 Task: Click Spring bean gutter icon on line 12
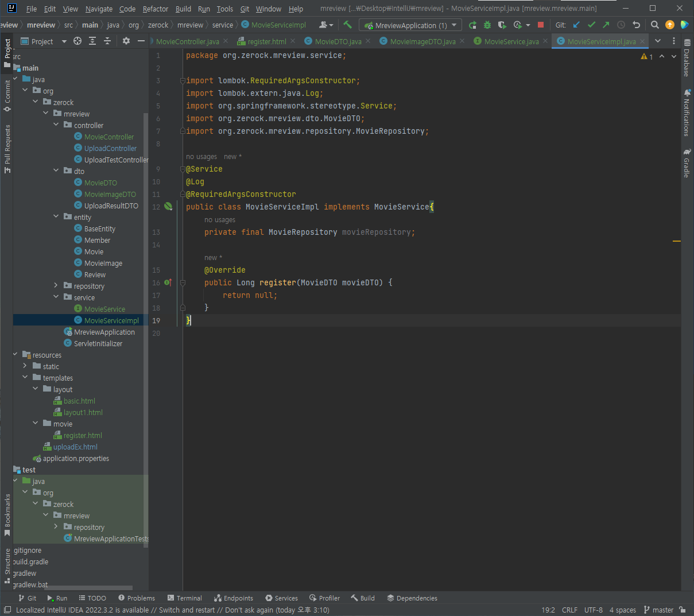(168, 206)
